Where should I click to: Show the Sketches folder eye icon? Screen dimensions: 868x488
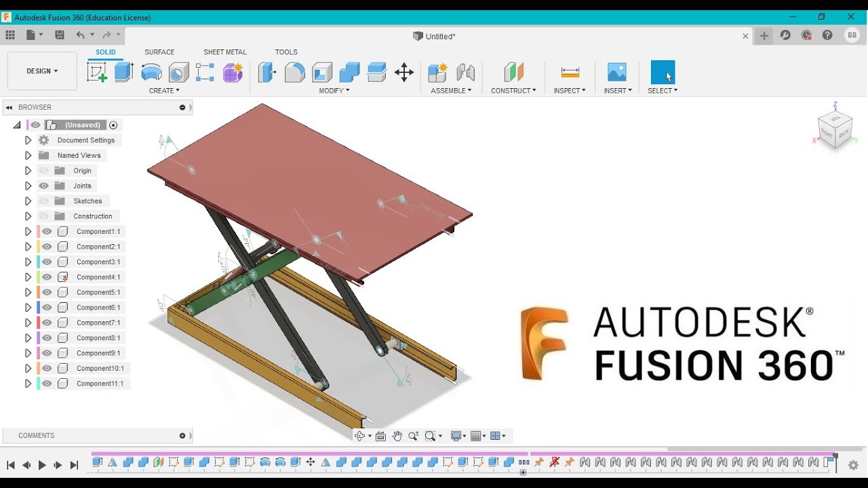click(44, 201)
